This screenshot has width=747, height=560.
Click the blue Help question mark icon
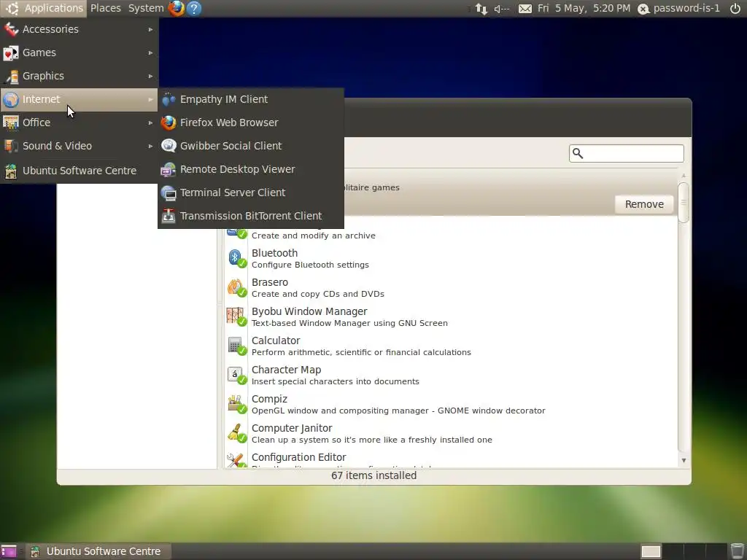click(194, 8)
